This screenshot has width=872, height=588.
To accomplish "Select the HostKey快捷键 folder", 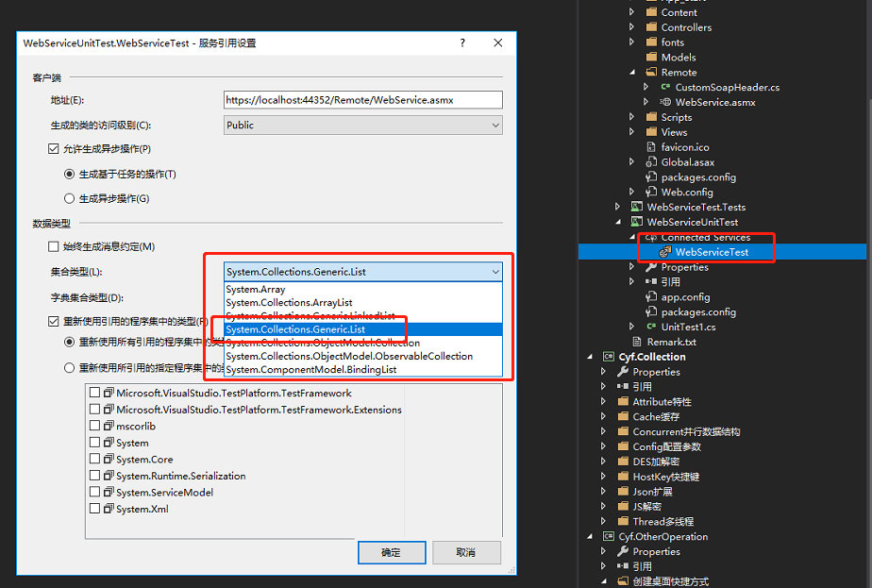I will [665, 477].
